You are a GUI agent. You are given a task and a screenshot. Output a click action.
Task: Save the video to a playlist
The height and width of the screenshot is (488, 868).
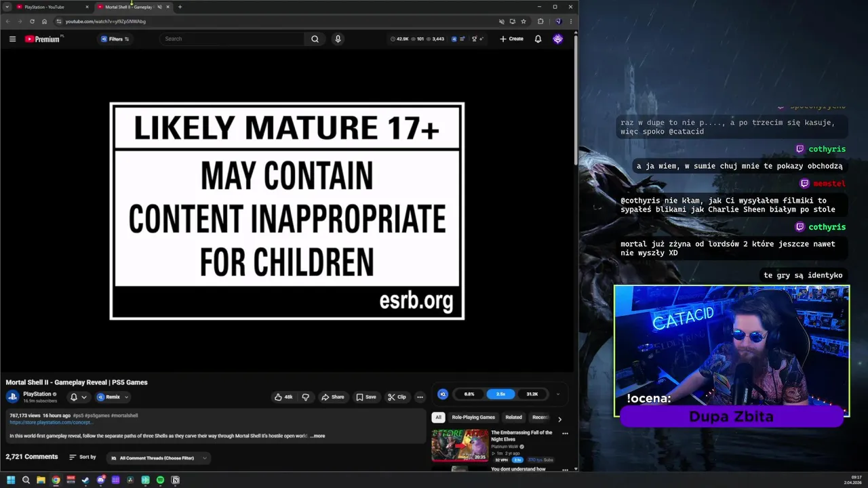(366, 397)
